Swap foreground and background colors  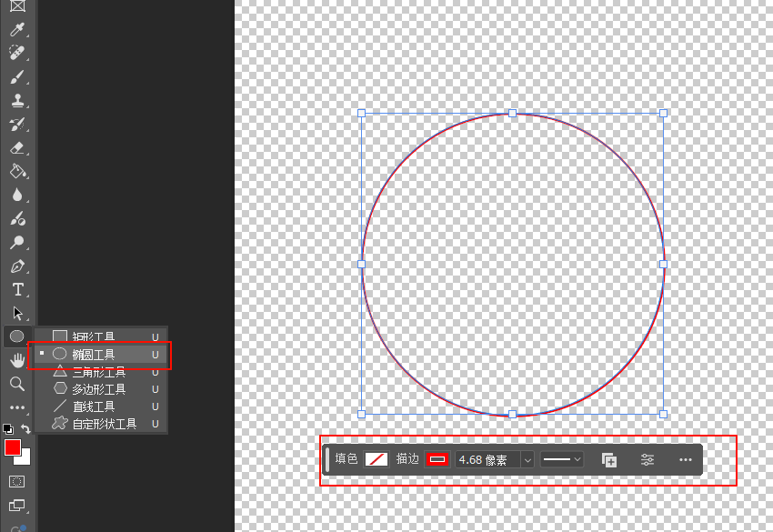point(26,428)
